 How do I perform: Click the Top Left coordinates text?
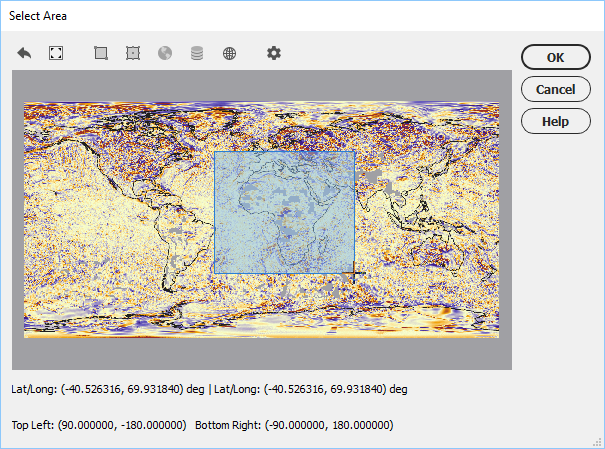99,425
